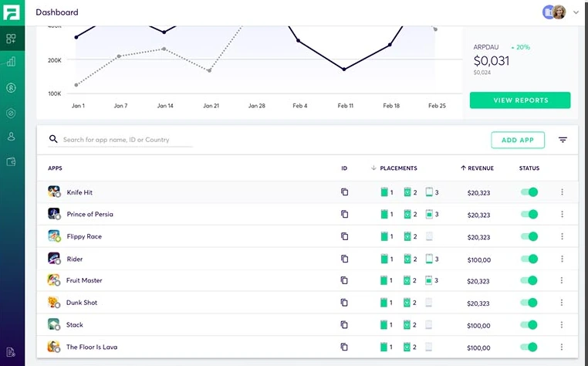Copy the ID for The Floor Is Lava
The image size is (588, 366).
[x=344, y=347]
